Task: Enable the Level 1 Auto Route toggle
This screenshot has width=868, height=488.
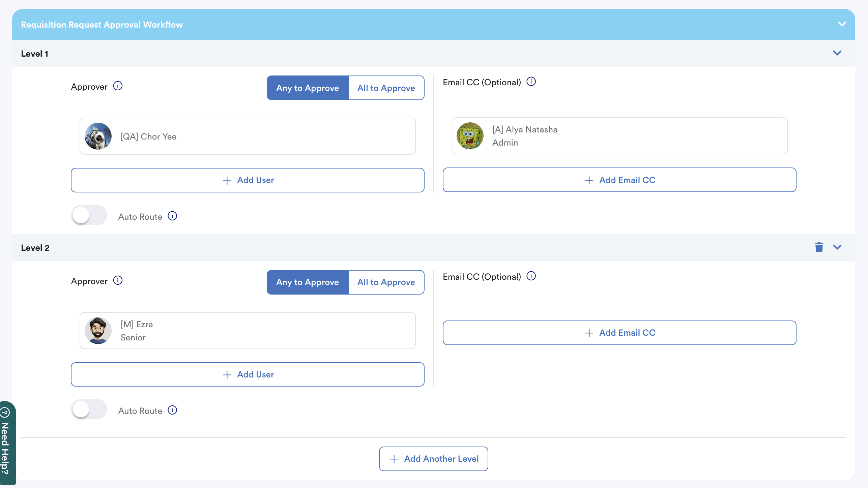Action: point(89,215)
